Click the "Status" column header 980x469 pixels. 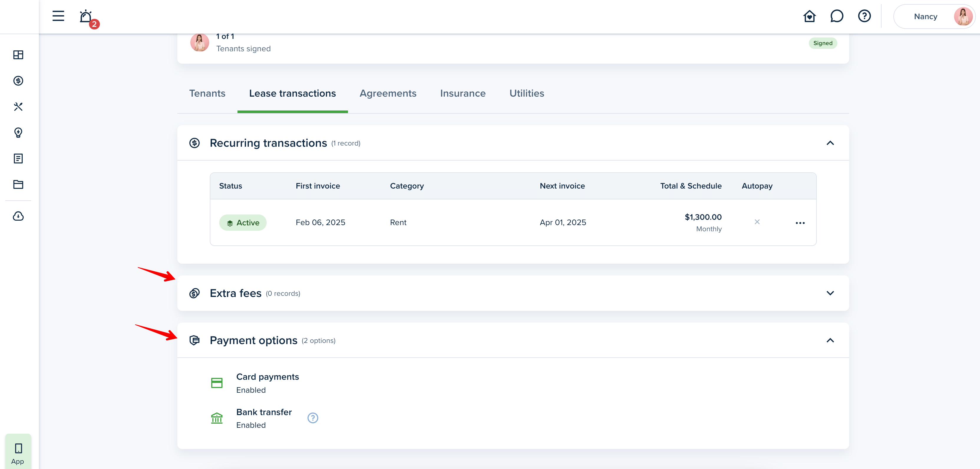coord(230,186)
